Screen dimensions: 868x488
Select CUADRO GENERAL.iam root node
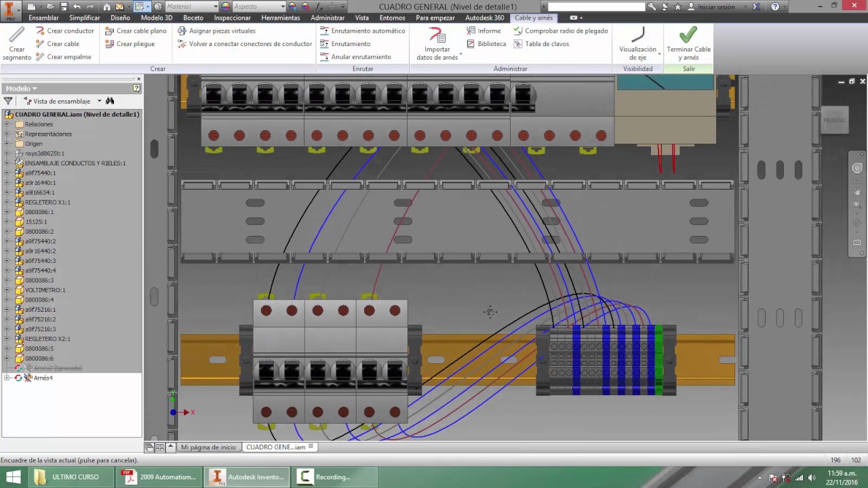point(77,115)
